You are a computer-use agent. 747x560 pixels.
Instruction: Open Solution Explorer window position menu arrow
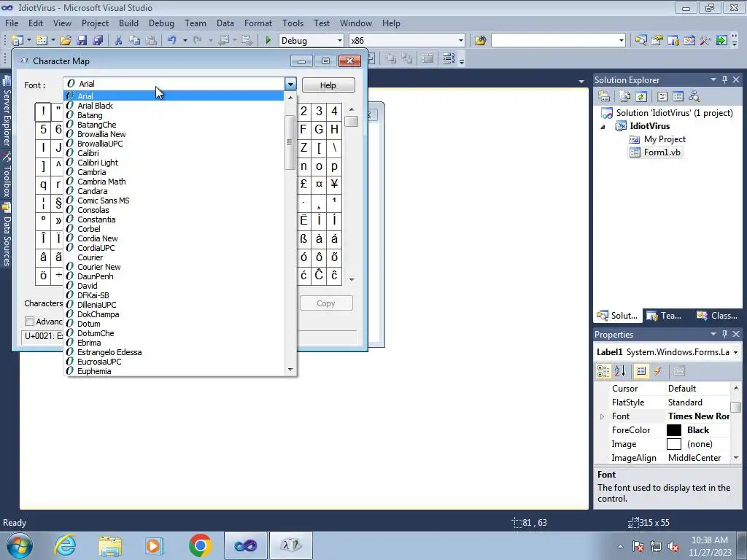[x=713, y=79]
